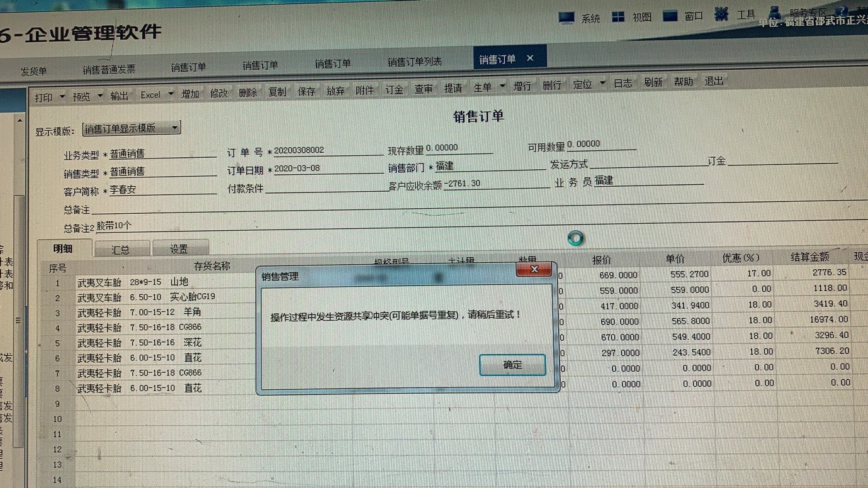
Task: Click 删行 to delete a row
Action: [552, 85]
